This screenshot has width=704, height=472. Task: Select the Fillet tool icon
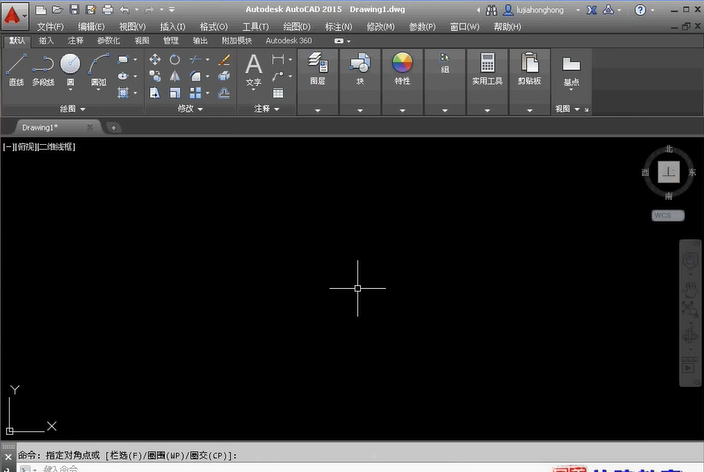195,76
